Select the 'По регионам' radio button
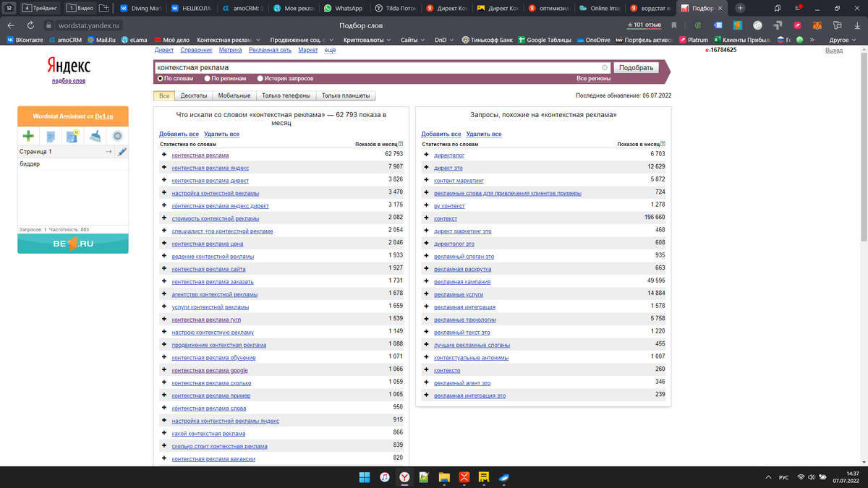Screen dimensions: 868x488 [x=208, y=78]
